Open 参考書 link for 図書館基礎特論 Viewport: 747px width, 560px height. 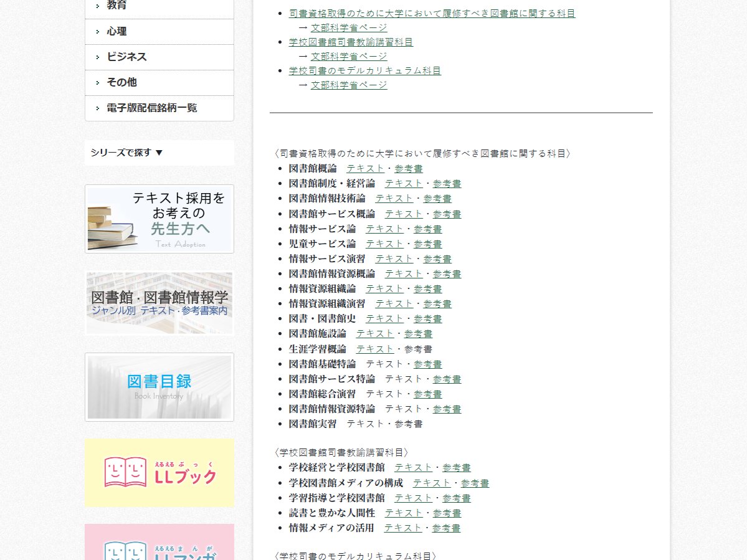(x=428, y=364)
